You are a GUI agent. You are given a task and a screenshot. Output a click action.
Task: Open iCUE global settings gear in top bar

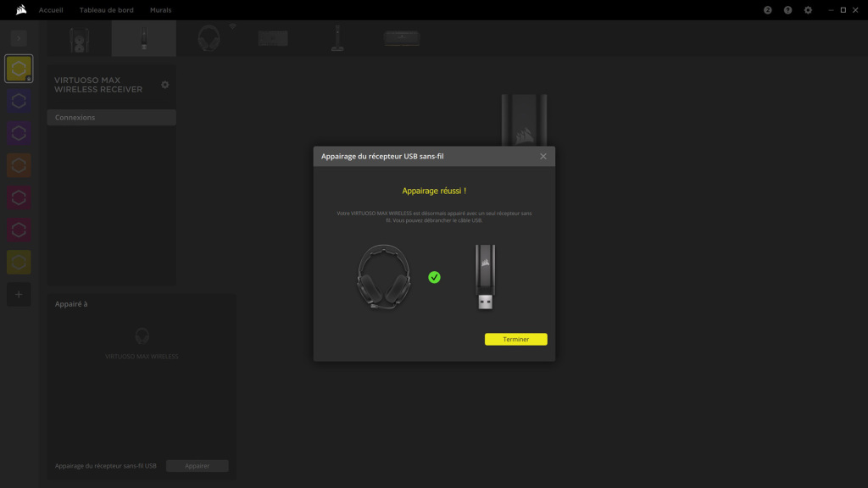pyautogui.click(x=808, y=10)
